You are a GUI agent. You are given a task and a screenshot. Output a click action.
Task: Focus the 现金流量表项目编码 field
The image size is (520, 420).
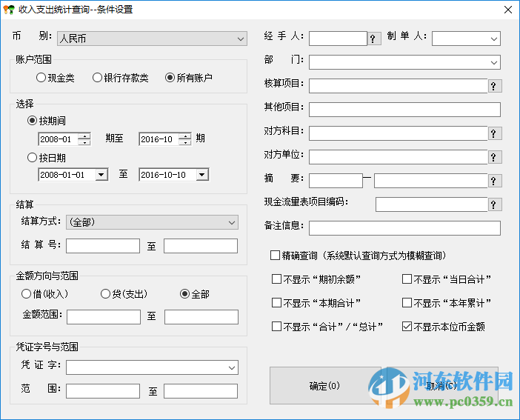pyautogui.click(x=431, y=204)
